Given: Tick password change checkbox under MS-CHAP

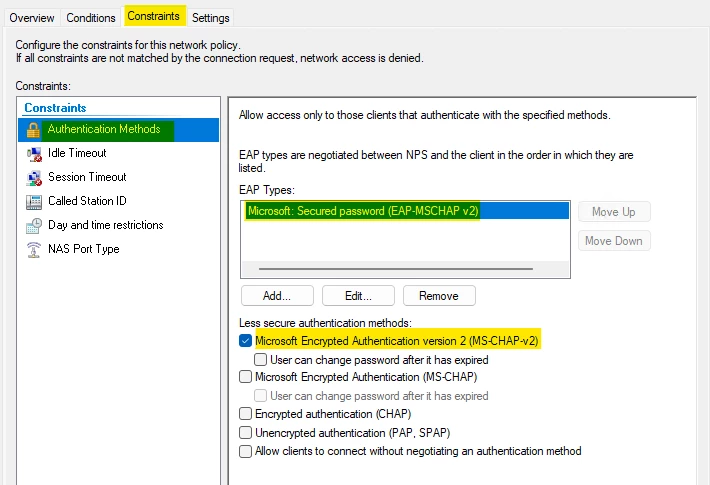Looking at the screenshot, I should coord(260,395).
